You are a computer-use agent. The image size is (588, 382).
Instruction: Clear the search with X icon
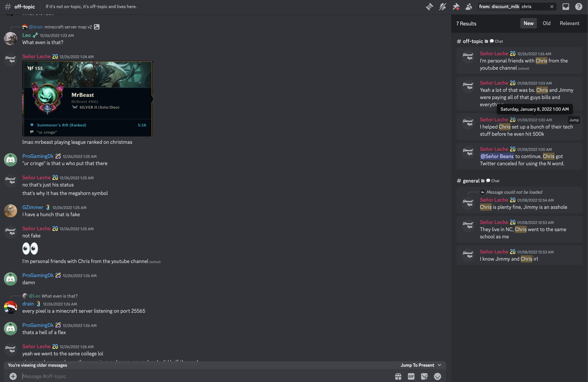pos(552,7)
